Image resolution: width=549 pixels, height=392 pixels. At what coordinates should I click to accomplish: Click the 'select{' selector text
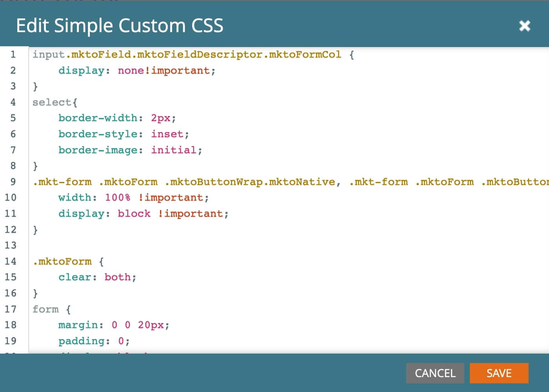click(x=55, y=102)
